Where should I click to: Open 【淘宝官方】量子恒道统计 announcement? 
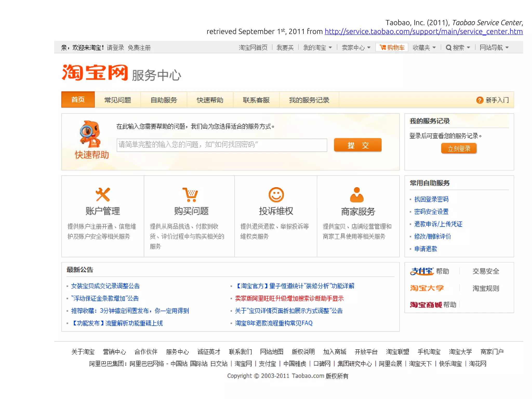[x=295, y=286]
